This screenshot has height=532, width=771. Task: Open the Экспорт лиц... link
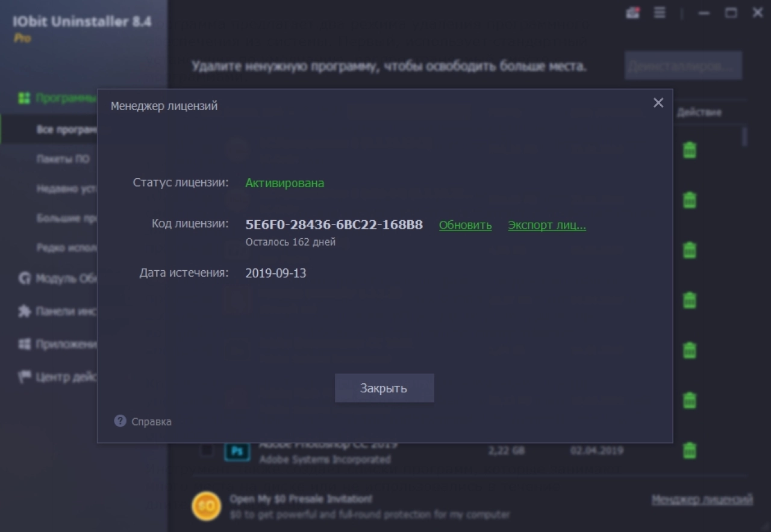coord(547,225)
